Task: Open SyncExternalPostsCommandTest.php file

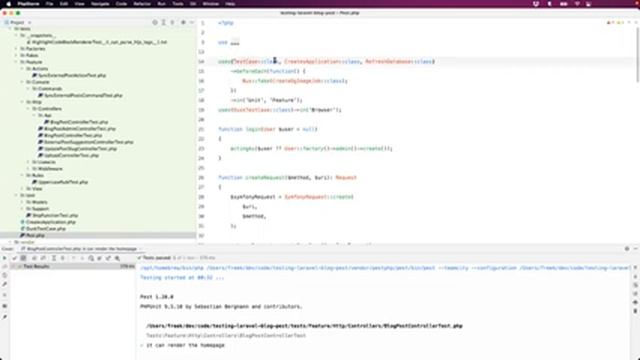Action: (80, 96)
